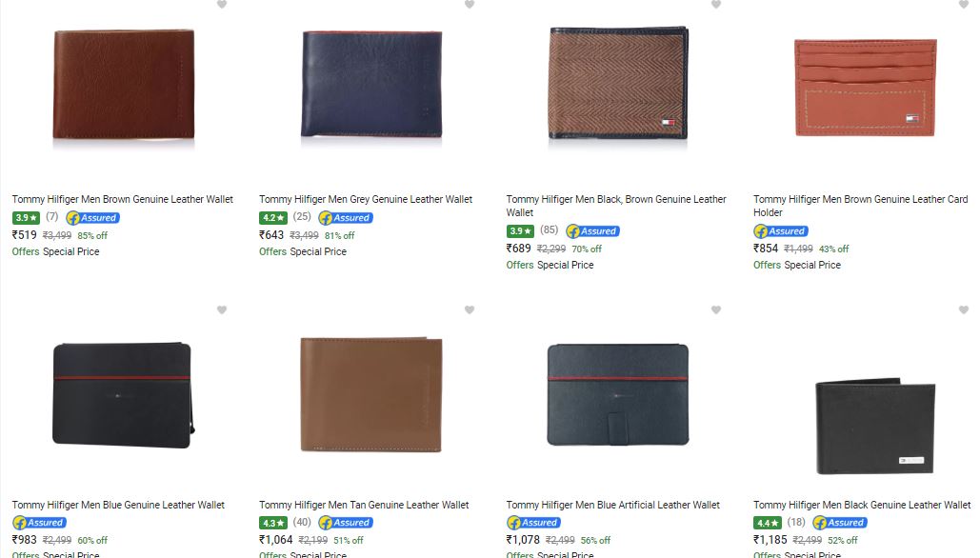Click the 4.4 star rating badge
The image size is (980, 558).
(x=767, y=523)
